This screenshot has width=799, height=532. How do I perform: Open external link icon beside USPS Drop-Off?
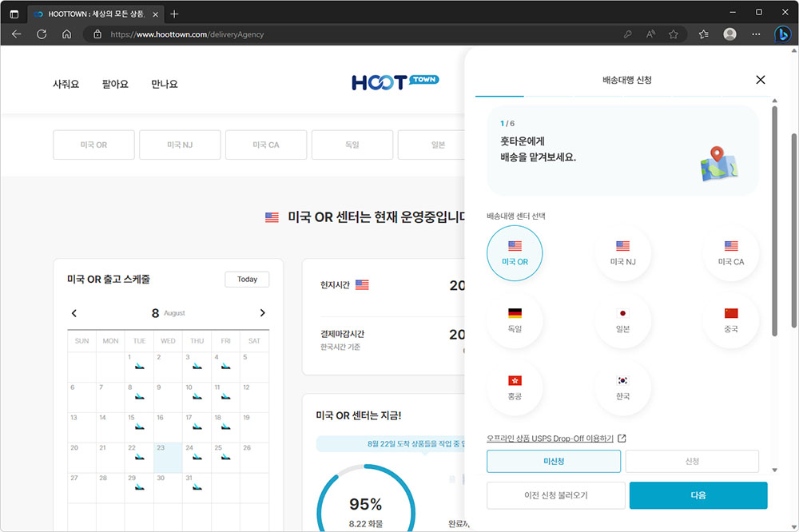click(x=622, y=439)
